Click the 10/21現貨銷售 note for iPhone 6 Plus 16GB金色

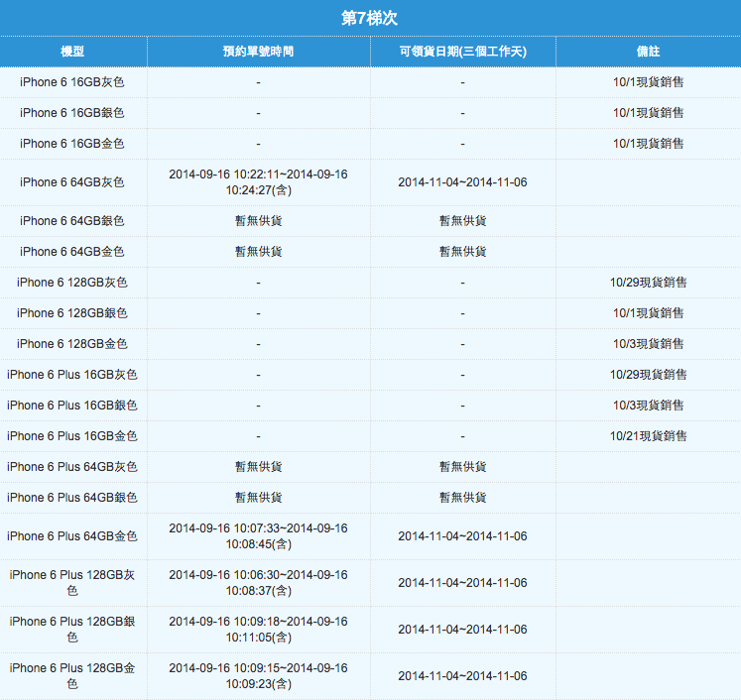tap(648, 436)
